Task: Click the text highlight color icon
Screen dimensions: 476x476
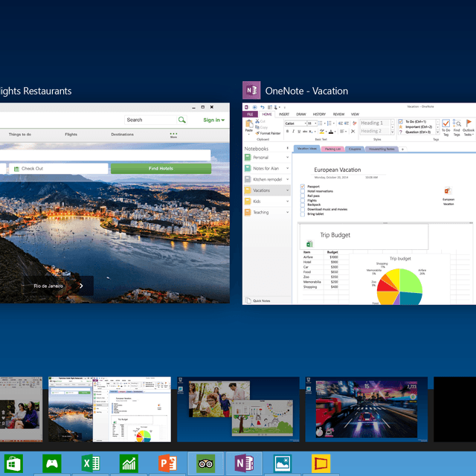Action: [322, 131]
